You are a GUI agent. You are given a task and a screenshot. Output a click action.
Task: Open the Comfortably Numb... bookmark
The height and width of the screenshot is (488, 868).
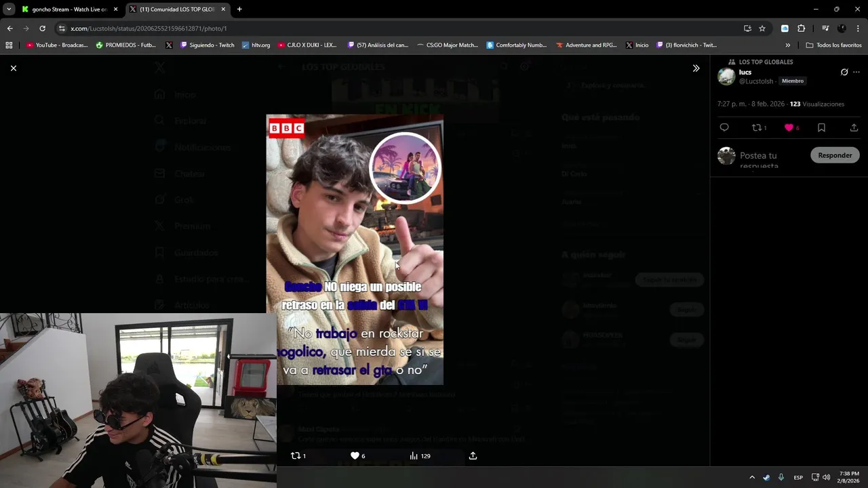point(517,45)
